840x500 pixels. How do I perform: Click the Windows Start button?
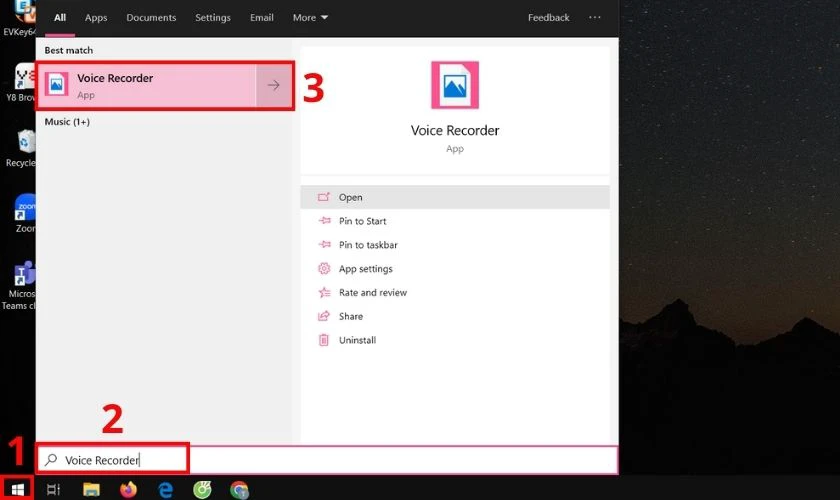17,489
